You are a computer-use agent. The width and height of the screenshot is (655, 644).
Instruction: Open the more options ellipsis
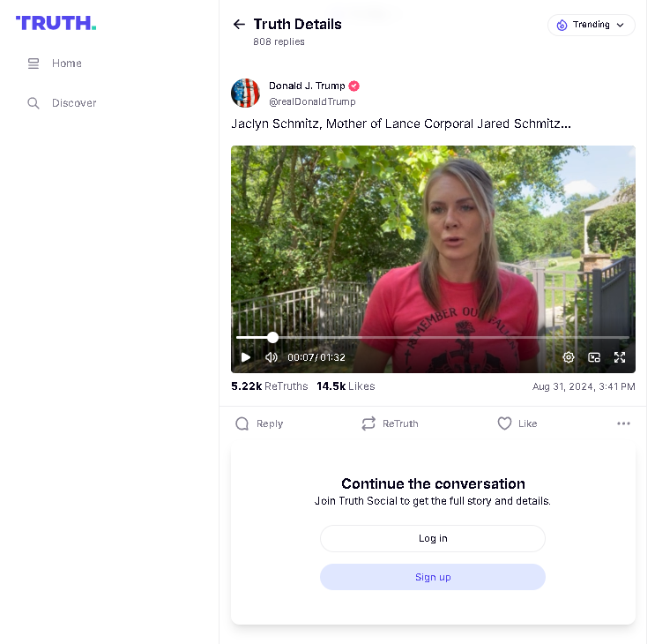623,423
